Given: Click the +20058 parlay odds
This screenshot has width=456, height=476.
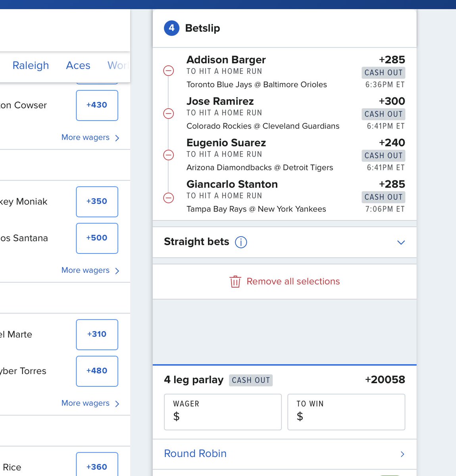Looking at the screenshot, I should click(x=385, y=380).
